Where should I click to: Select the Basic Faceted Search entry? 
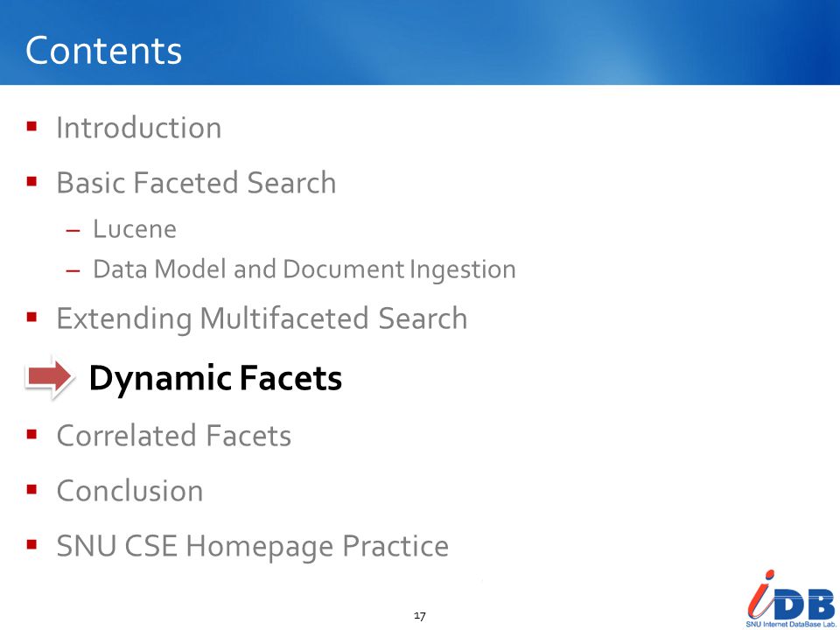click(x=196, y=183)
